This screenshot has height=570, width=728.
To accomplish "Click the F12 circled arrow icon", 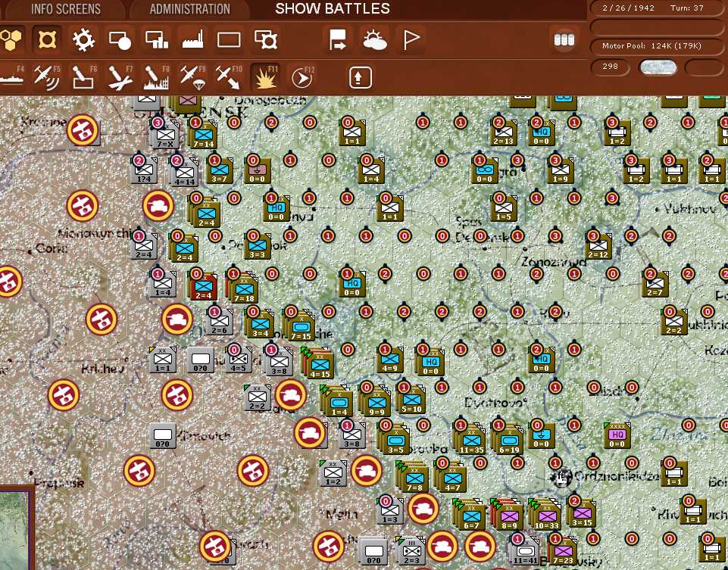I will [302, 76].
